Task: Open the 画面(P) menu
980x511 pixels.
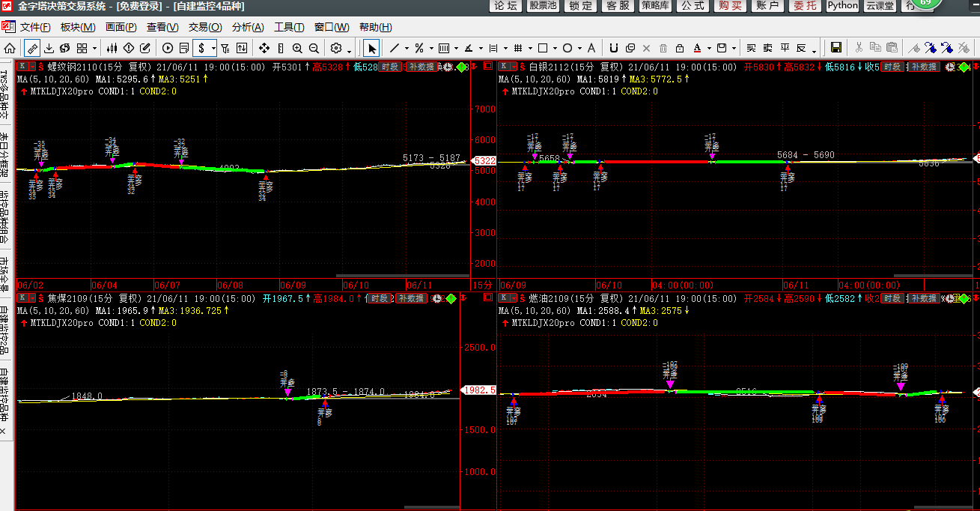Action: tap(121, 28)
